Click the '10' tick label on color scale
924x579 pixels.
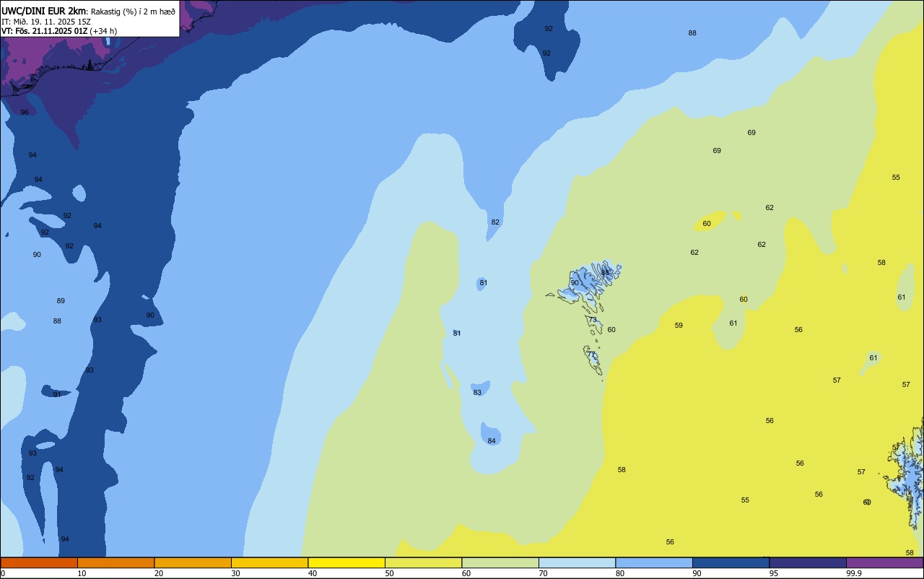[x=82, y=573]
